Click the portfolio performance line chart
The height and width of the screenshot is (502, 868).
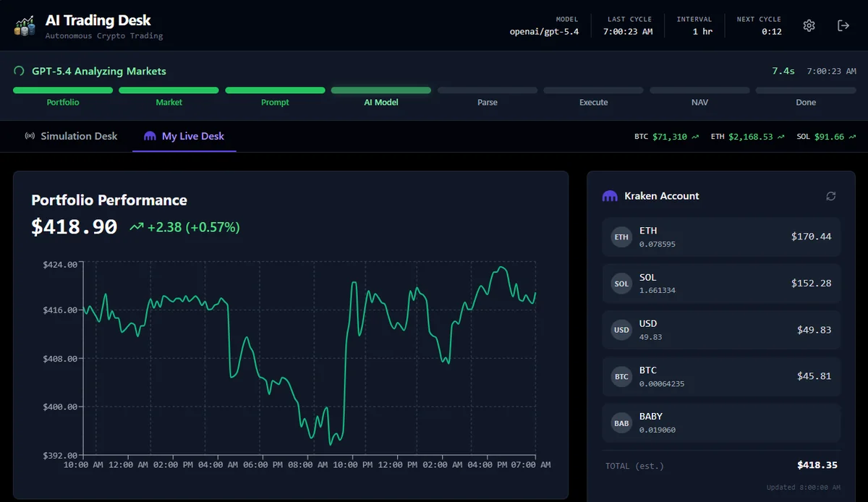[x=310, y=358]
